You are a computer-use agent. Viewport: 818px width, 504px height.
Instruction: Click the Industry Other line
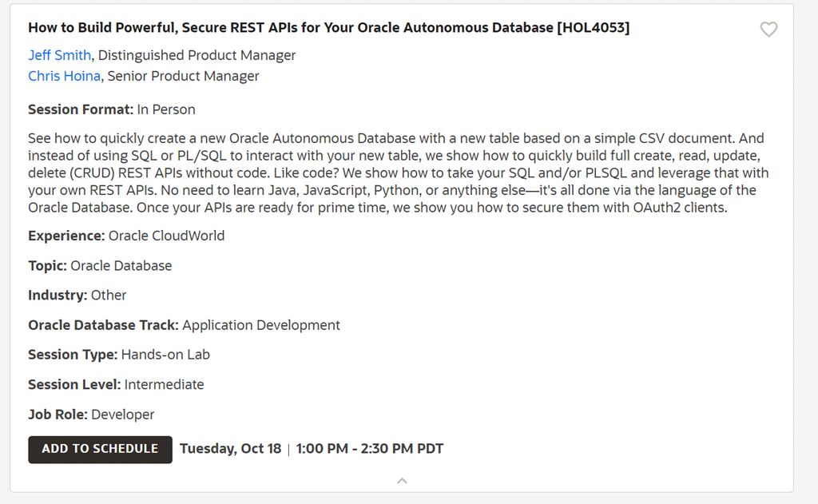tap(77, 295)
